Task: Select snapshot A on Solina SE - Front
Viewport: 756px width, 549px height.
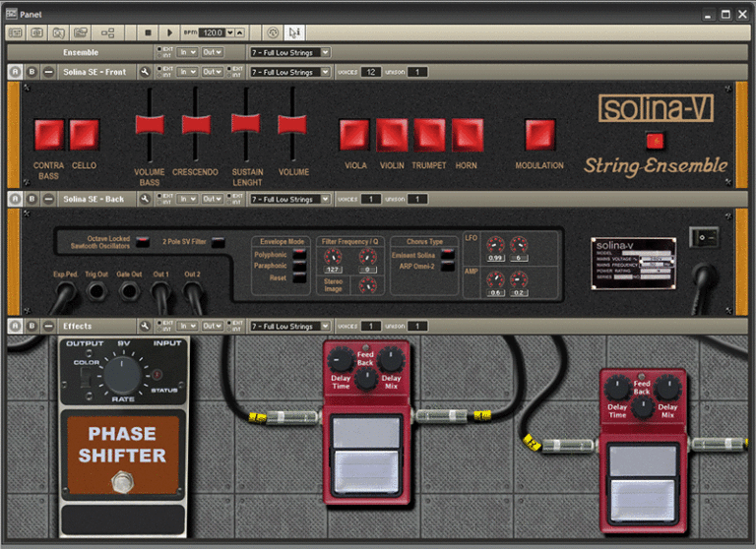Action: click(x=15, y=72)
